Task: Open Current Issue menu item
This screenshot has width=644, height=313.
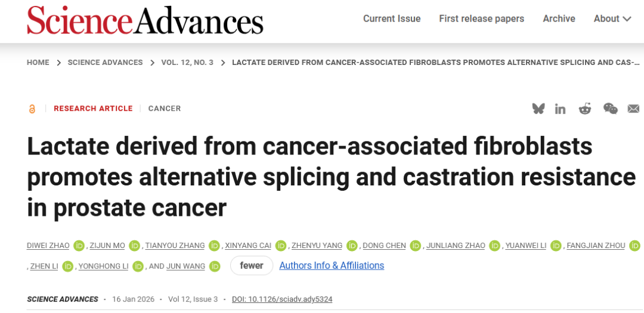Action: [x=392, y=18]
